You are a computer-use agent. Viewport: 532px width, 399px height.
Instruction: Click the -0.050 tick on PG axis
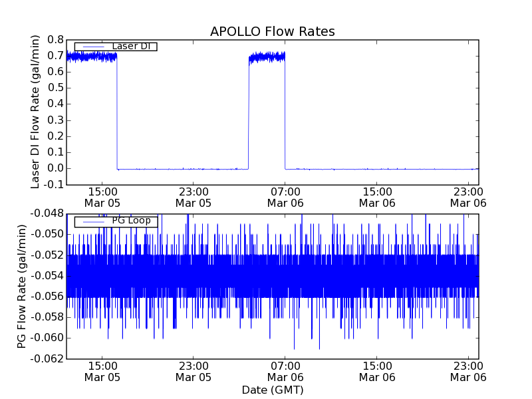pos(47,234)
